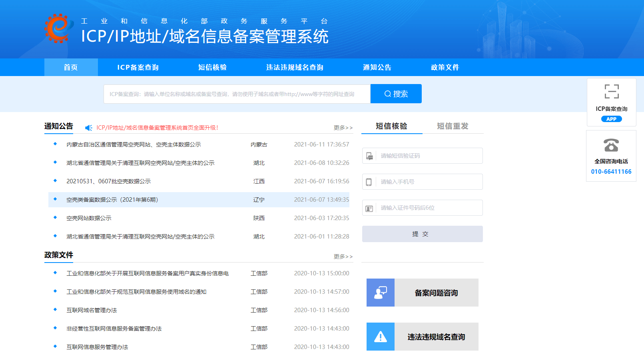Click the 政策文件 section heading

coord(59,255)
